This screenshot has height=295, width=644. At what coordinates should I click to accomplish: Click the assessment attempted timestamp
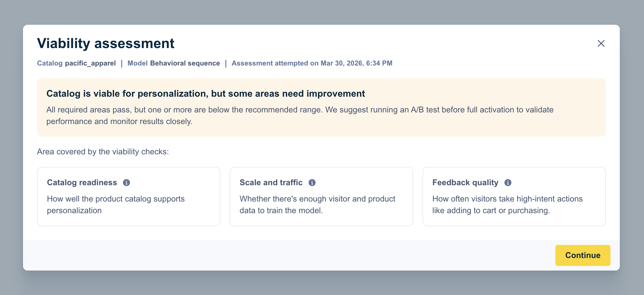(312, 63)
